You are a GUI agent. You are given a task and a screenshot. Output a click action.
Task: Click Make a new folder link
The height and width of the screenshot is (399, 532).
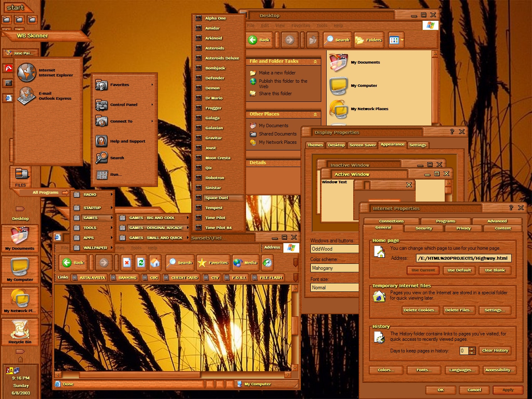[x=277, y=73]
